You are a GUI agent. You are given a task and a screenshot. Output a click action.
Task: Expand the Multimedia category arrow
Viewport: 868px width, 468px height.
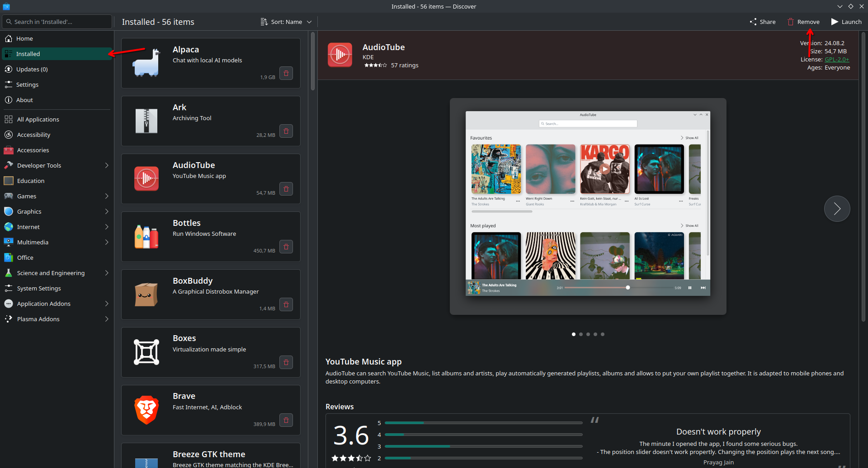click(107, 242)
